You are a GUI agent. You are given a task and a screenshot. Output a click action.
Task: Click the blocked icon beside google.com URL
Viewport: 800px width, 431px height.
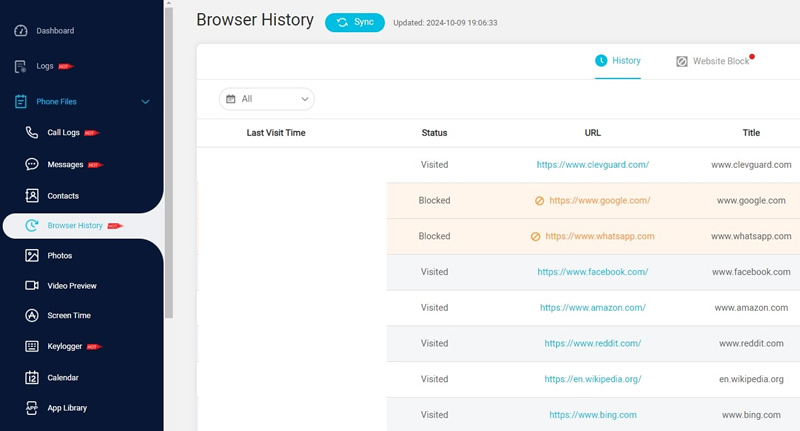(539, 201)
